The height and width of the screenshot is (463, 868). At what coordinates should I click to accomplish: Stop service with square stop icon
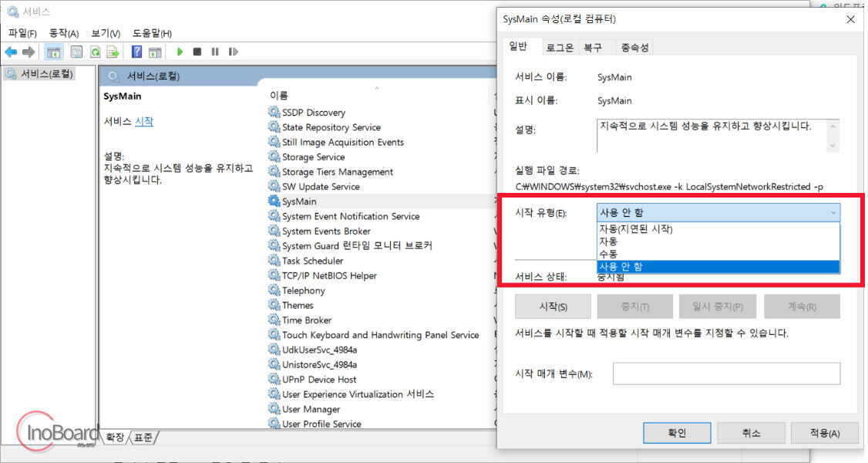[x=197, y=52]
